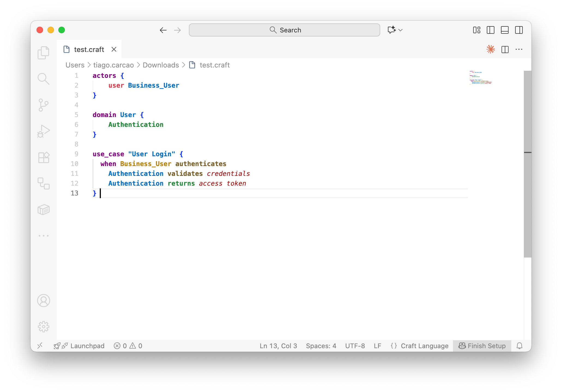The width and height of the screenshot is (562, 392).
Task: Open the Search view in activity bar
Action: (44, 79)
